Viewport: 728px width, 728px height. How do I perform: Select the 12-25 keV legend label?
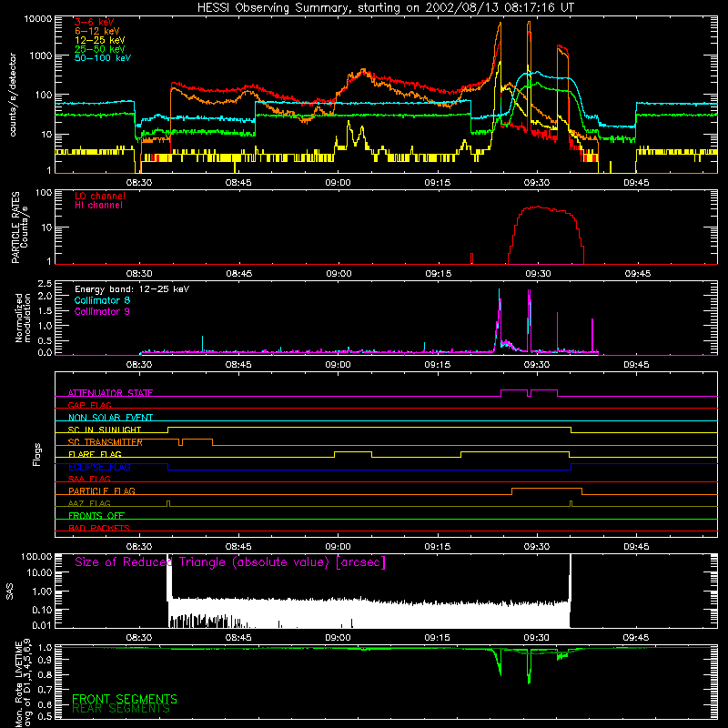(x=100, y=40)
